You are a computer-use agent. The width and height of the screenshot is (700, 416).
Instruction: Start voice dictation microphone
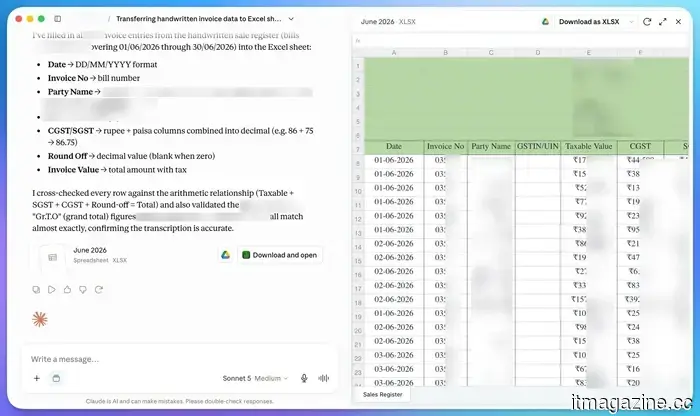pos(304,379)
